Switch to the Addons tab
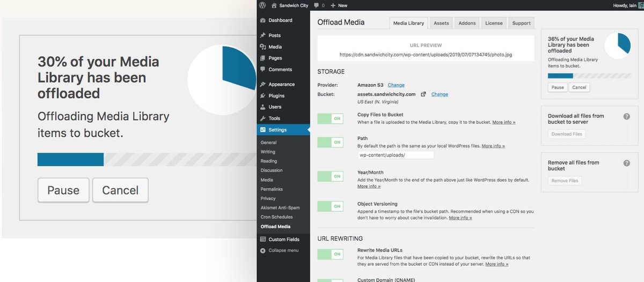 tap(467, 23)
